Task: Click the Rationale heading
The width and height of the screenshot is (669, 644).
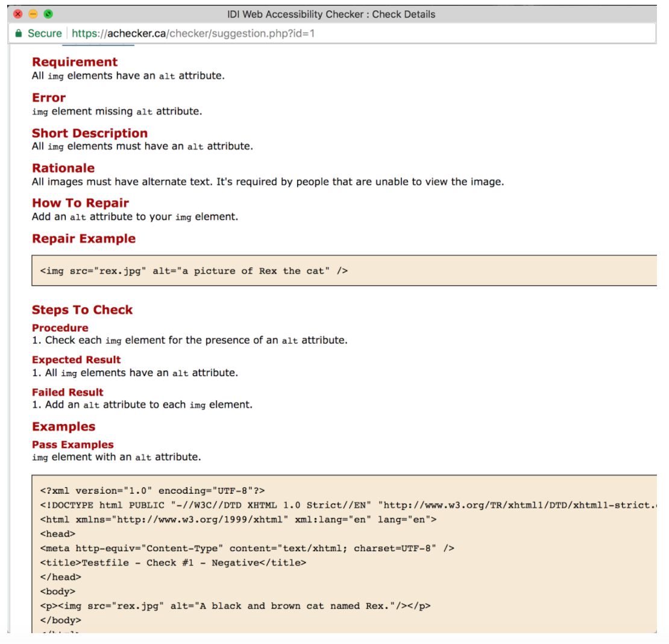Action: pos(63,168)
